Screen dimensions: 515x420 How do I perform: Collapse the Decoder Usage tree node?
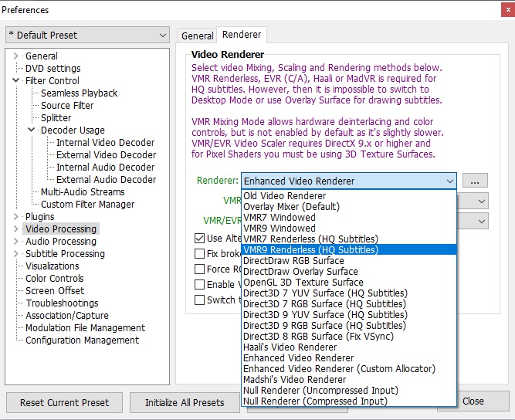31,130
